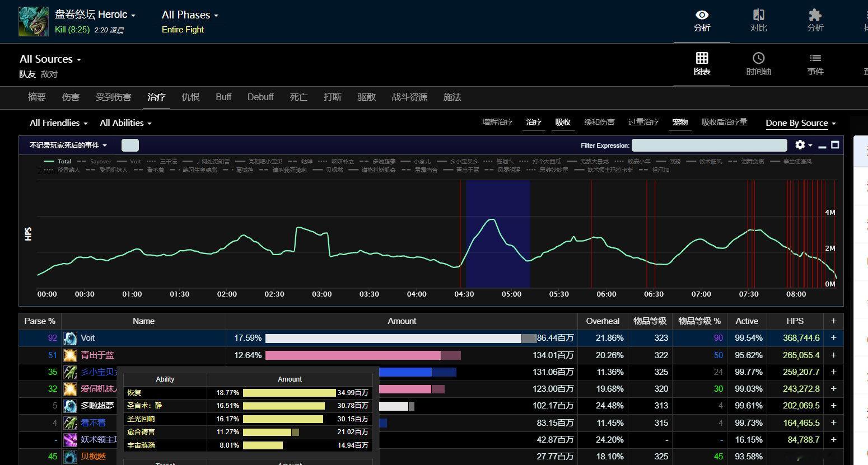
Task: Click the Filter Expression input field
Action: coord(710,145)
